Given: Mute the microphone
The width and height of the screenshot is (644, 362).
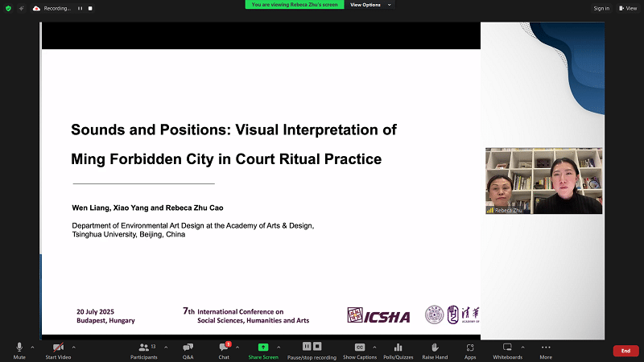Looking at the screenshot, I should point(19,348).
